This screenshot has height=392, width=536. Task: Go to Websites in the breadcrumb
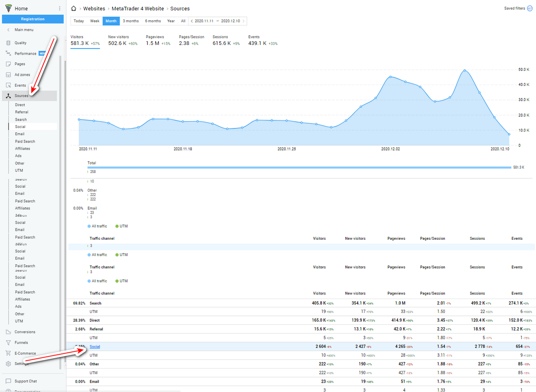[x=94, y=9]
